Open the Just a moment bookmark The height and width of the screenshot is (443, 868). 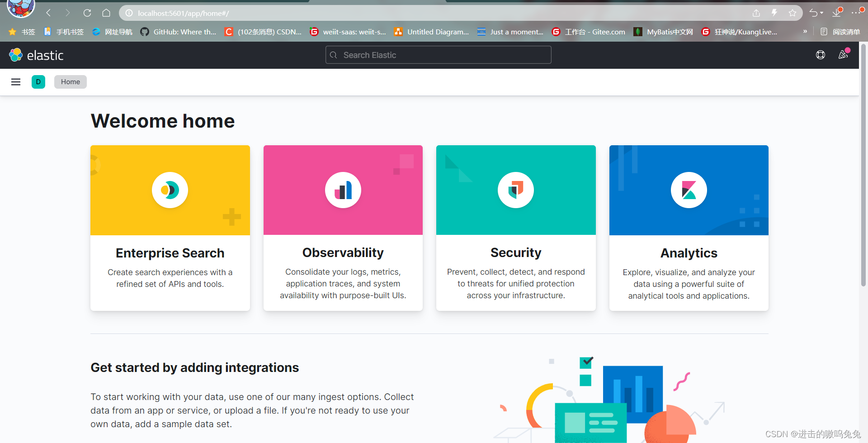click(x=510, y=32)
